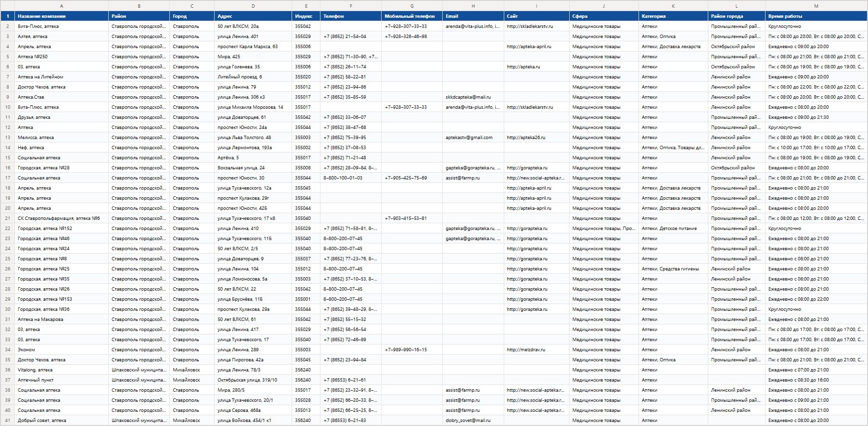Select the cell 'Добрый совет, аптека'

[x=62, y=421]
